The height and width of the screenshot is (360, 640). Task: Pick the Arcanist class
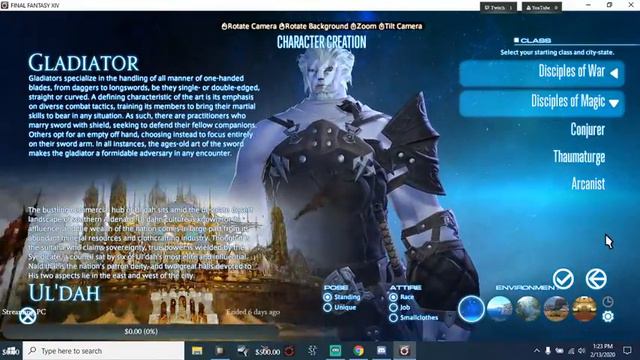588,184
